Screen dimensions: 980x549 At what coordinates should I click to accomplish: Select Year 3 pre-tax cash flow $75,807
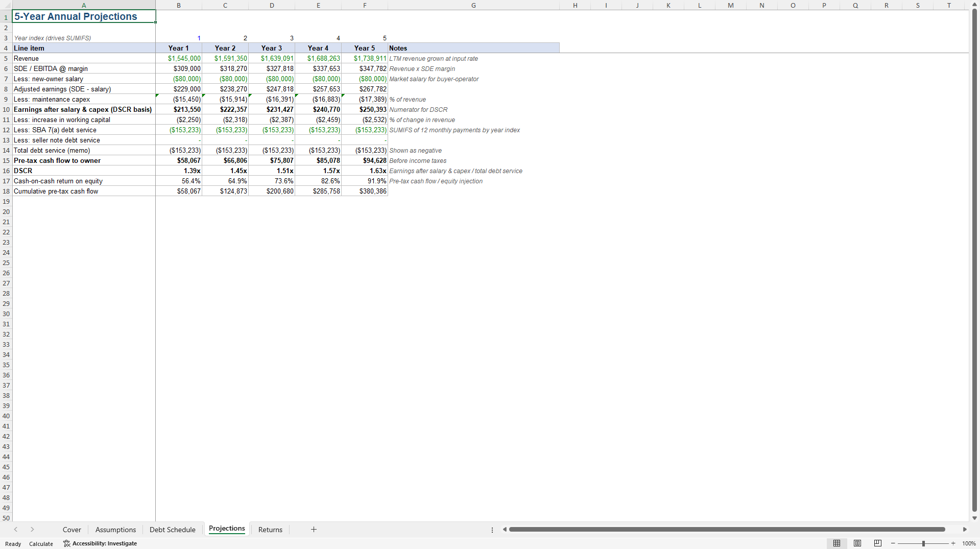point(272,160)
